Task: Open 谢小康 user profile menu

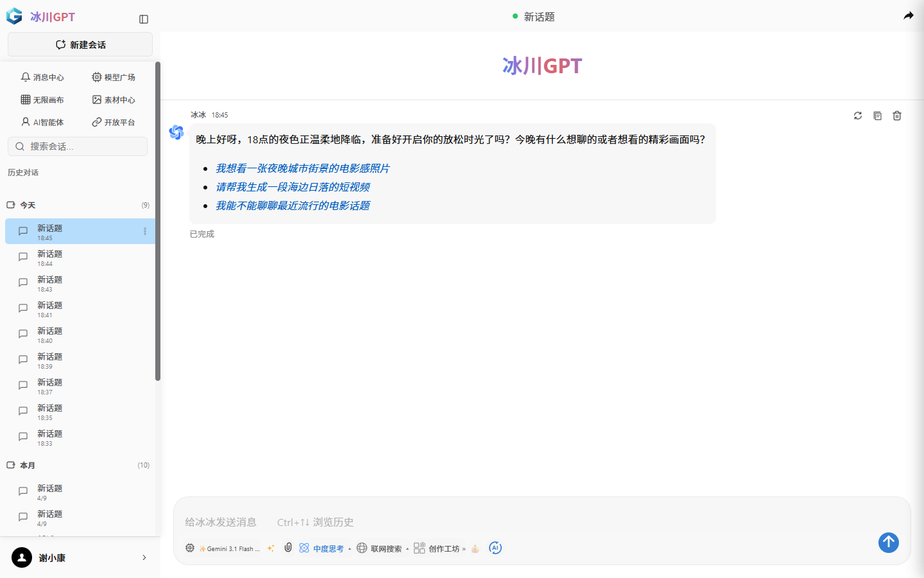Action: tap(80, 557)
